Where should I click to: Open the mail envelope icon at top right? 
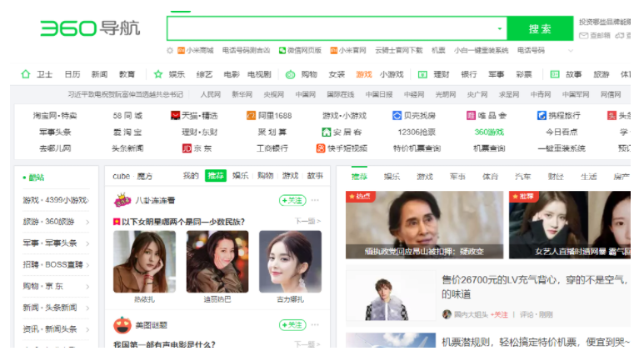pyautogui.click(x=583, y=36)
